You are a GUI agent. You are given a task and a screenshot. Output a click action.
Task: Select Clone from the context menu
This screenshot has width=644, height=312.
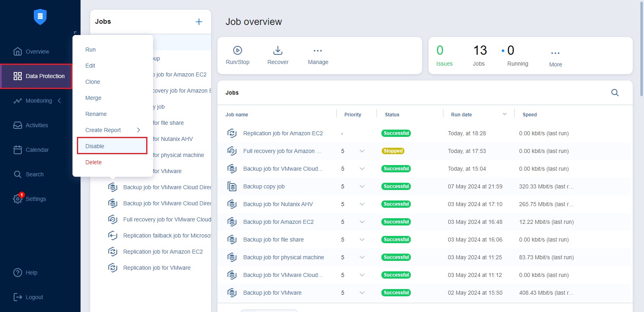(93, 82)
